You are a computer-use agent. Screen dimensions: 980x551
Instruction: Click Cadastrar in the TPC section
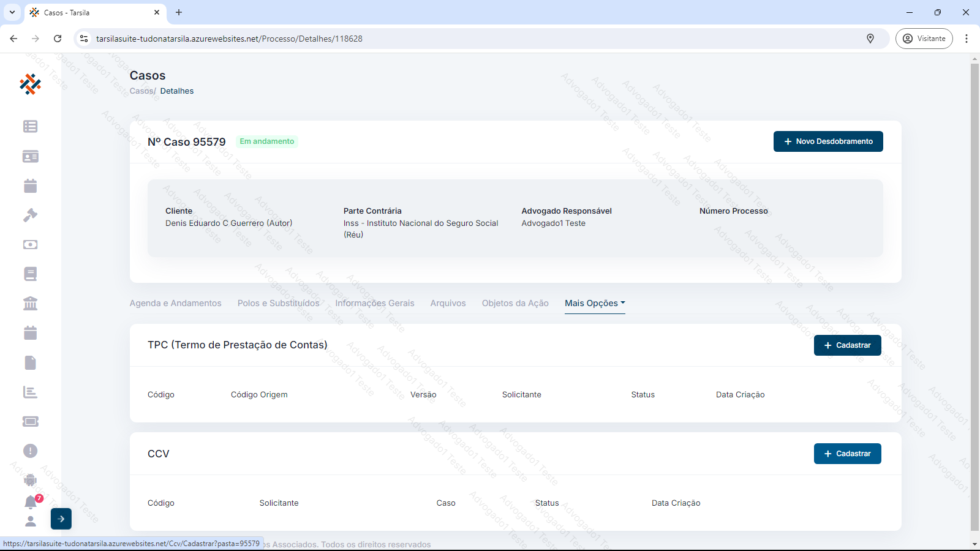point(847,345)
